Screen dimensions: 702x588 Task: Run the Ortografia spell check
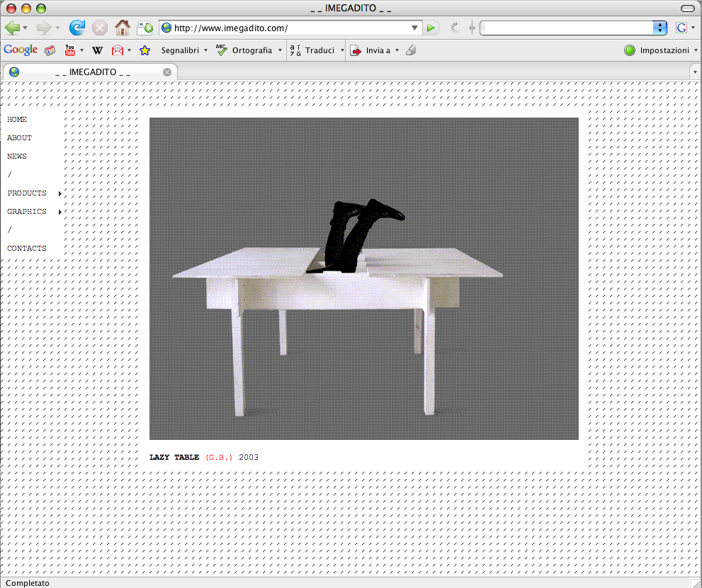[244, 50]
